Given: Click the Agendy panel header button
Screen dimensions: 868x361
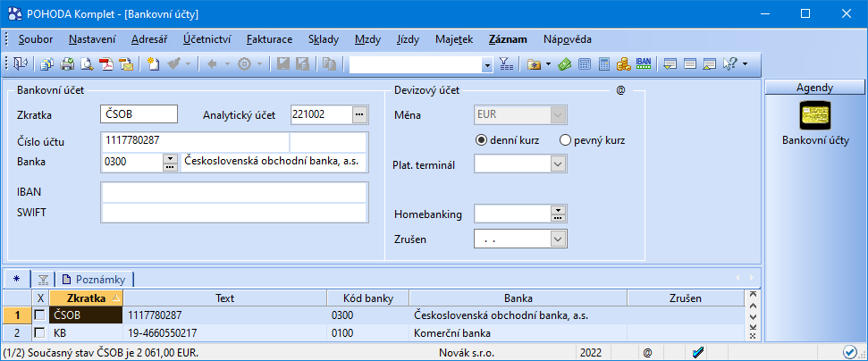Looking at the screenshot, I should [815, 87].
